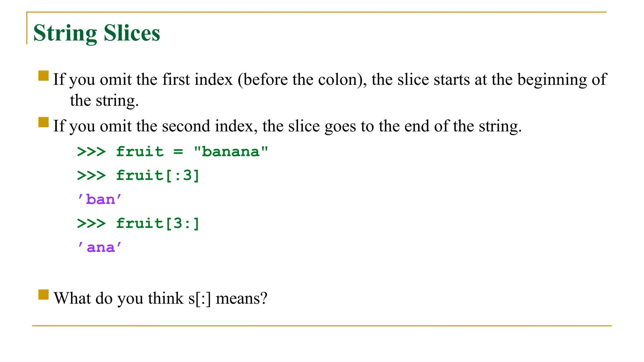Click the gold bullet beside "omit the first index"

tap(43, 76)
